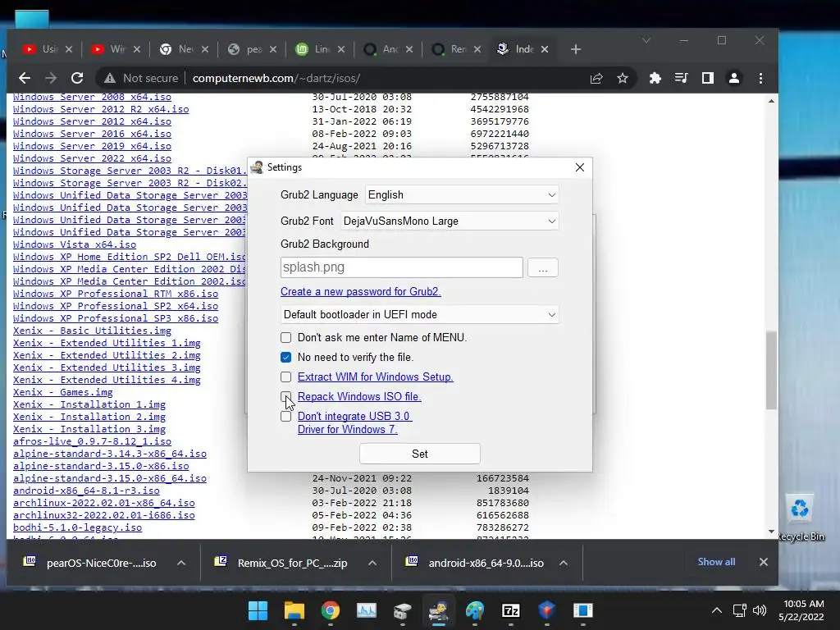Viewport: 840px width, 630px height.
Task: Open the Chrome extensions puzzle icon
Action: pyautogui.click(x=655, y=78)
